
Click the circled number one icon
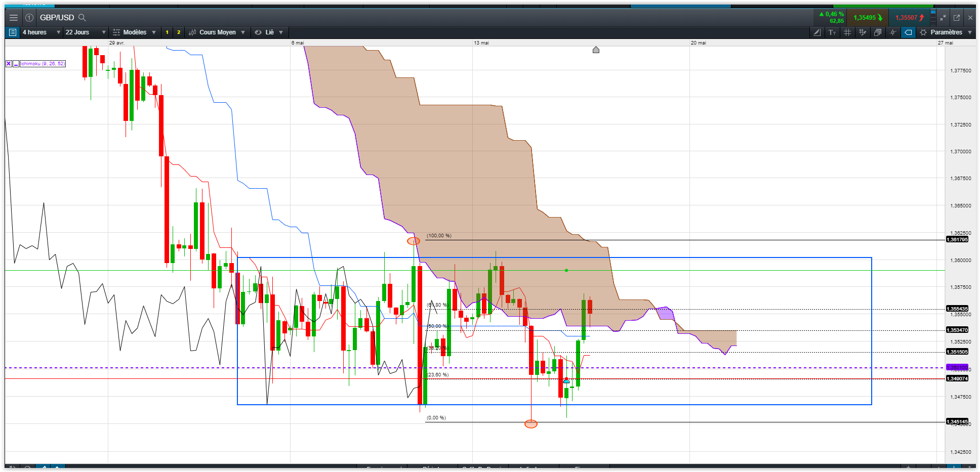tap(29, 18)
